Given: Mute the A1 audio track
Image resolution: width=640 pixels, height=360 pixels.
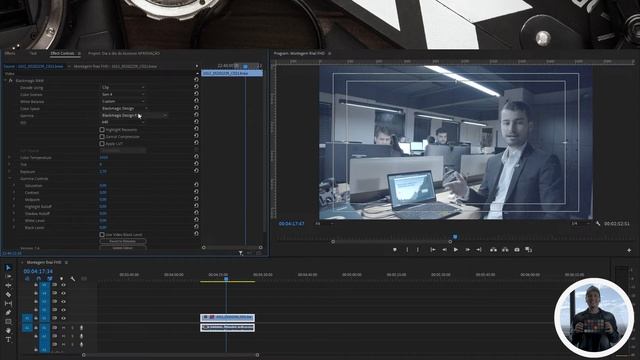Looking at the screenshot, I should (x=63, y=328).
